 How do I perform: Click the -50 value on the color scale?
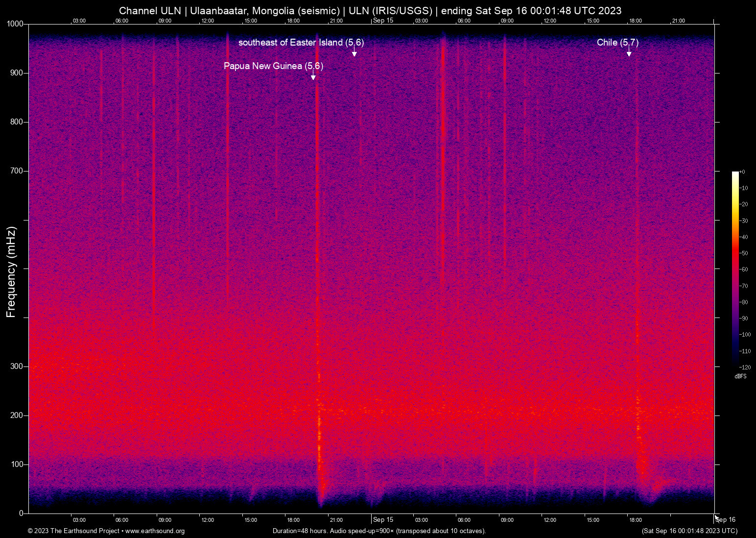744,253
